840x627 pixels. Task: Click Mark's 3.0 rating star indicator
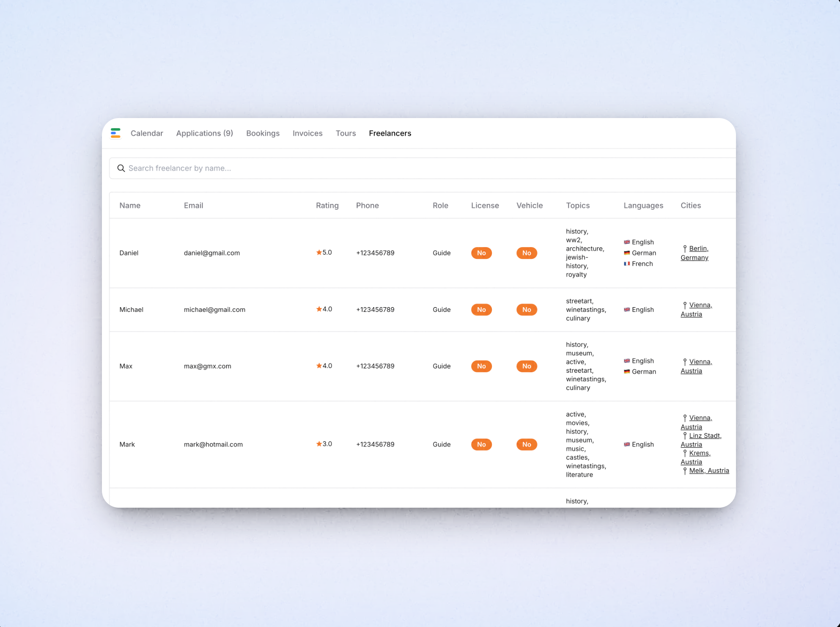tap(318, 443)
